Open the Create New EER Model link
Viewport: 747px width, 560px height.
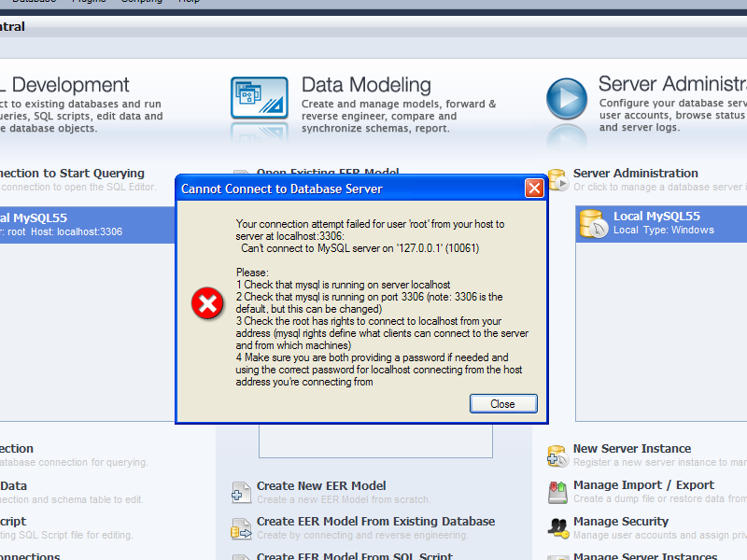pos(321,485)
